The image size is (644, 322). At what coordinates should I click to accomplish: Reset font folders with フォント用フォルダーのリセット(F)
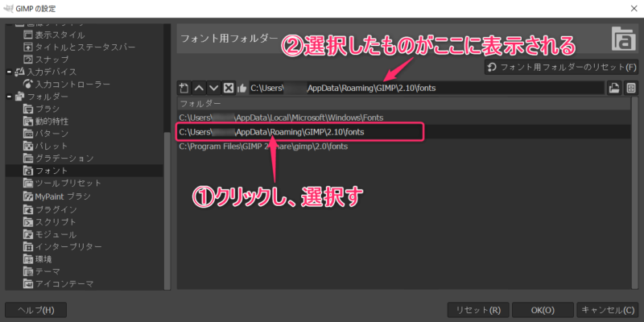pos(562,68)
